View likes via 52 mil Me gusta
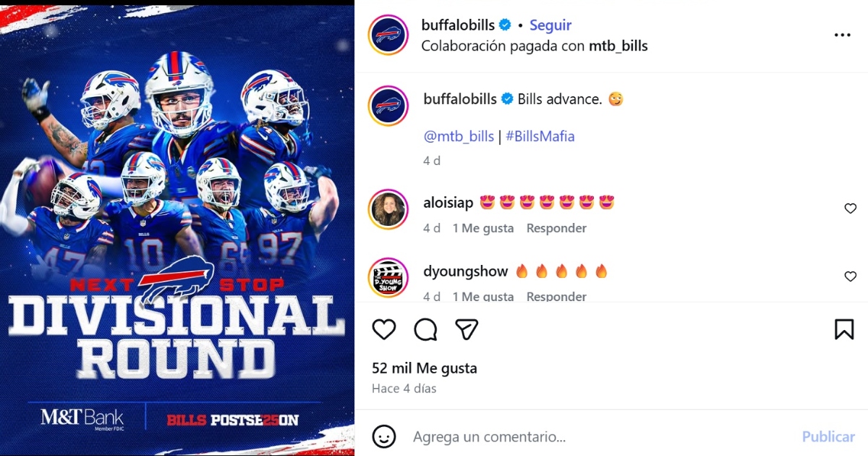The image size is (868, 456). coord(425,368)
